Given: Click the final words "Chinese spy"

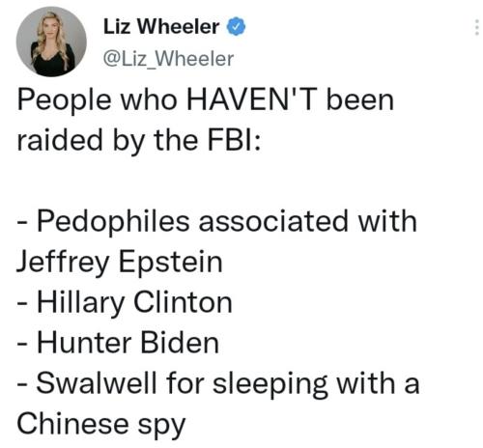Looking at the screenshot, I should click(x=101, y=425).
